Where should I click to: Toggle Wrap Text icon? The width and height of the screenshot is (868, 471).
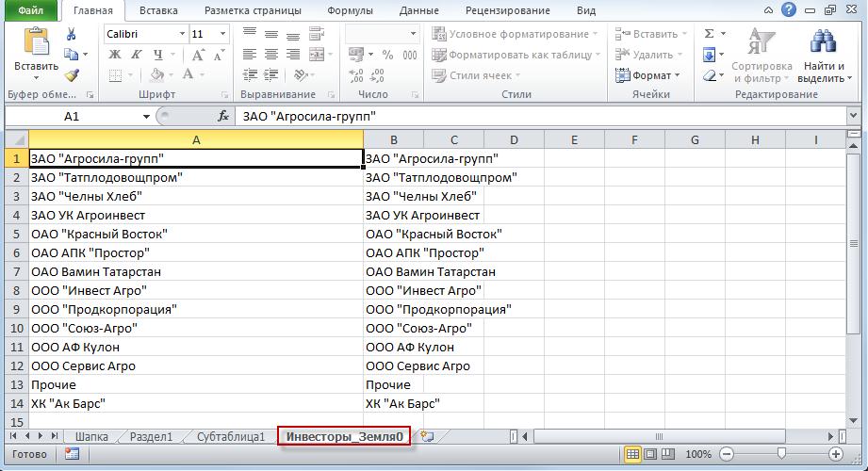tap(317, 34)
